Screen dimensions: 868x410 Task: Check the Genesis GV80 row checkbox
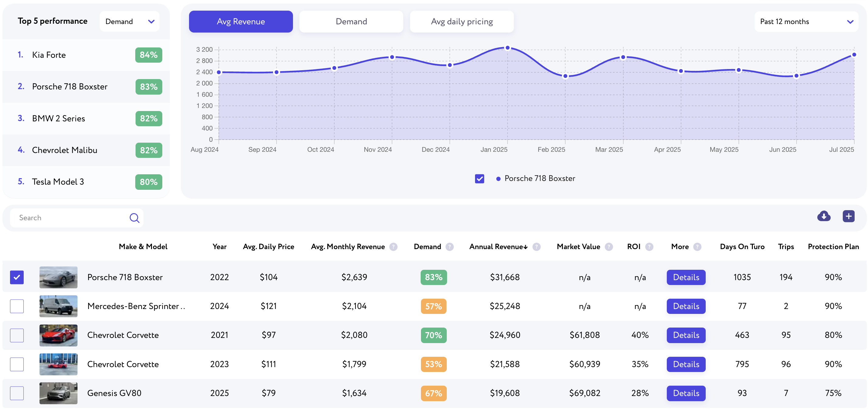17,393
